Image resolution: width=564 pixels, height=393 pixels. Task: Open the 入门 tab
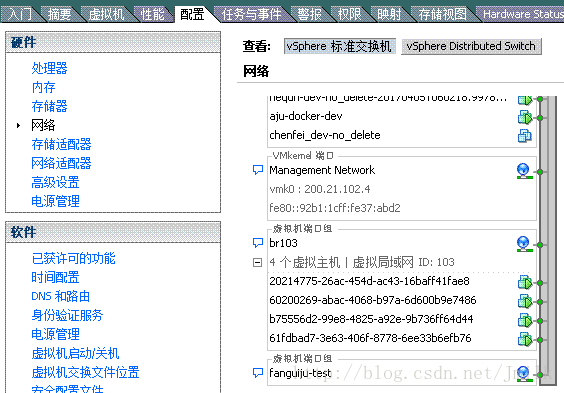click(19, 14)
